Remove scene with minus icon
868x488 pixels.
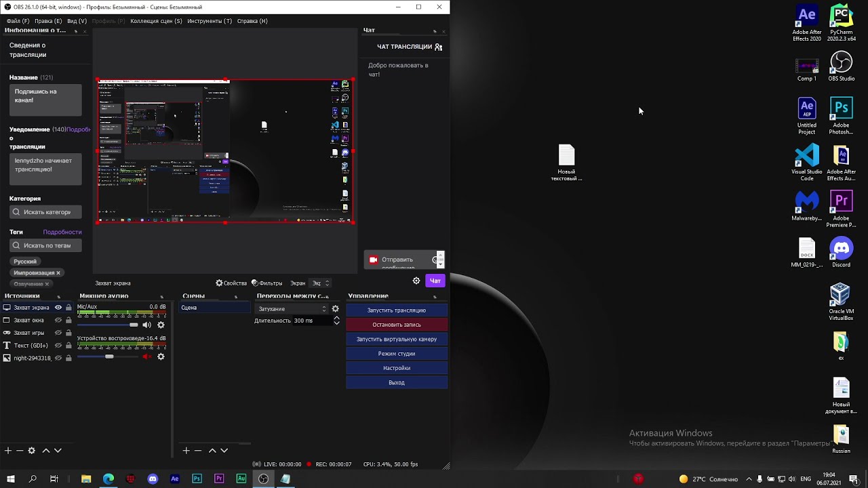click(198, 450)
